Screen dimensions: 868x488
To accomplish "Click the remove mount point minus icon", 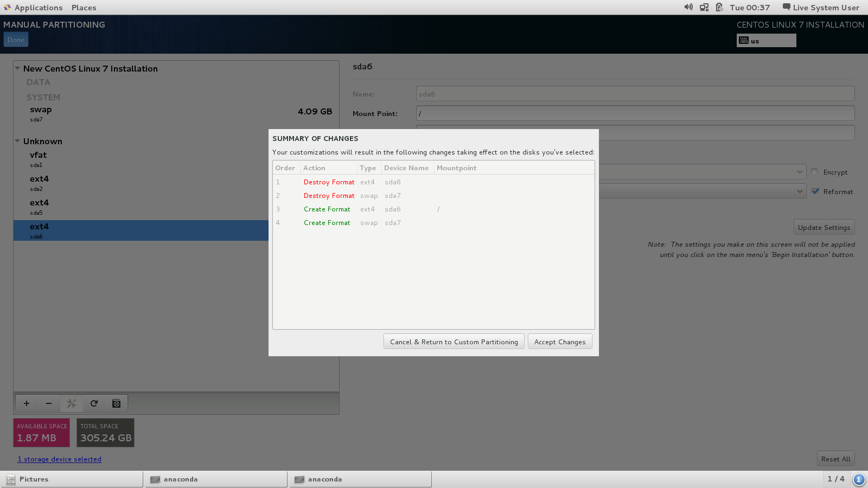I will 49,403.
